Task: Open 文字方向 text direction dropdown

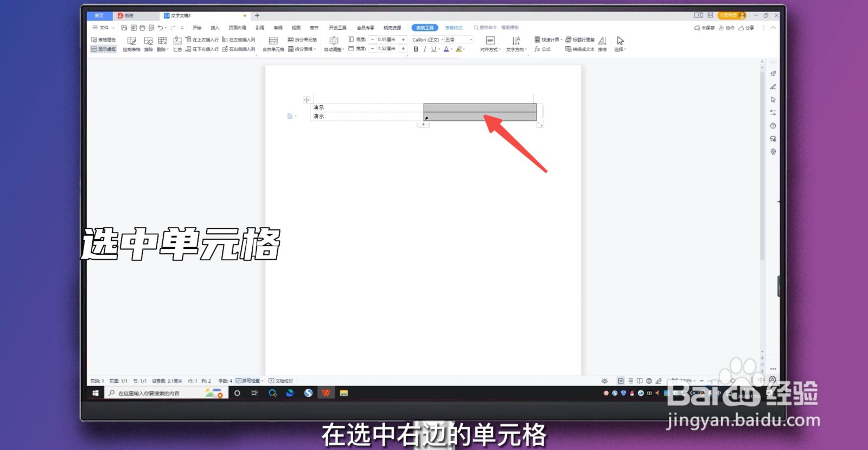Action: (x=516, y=44)
